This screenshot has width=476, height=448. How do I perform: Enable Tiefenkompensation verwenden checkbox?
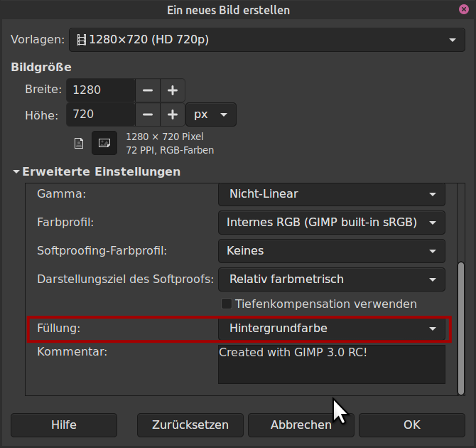pos(227,304)
